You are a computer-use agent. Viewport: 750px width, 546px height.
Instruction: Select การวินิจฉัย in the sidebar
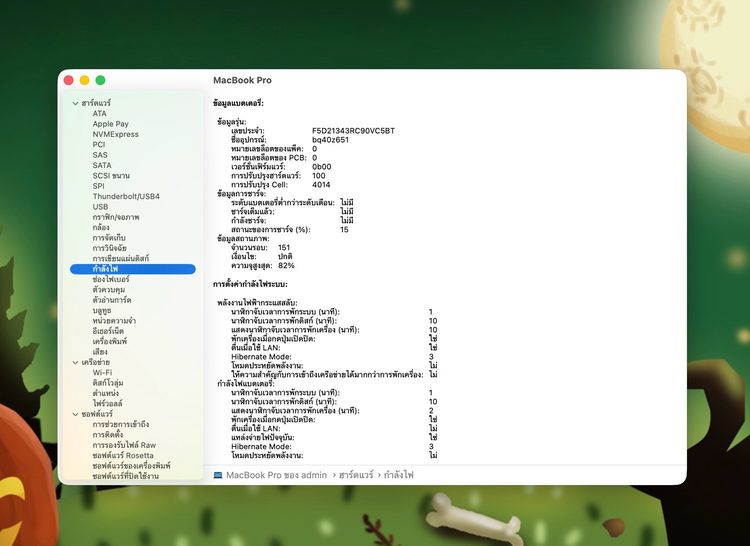(x=110, y=248)
